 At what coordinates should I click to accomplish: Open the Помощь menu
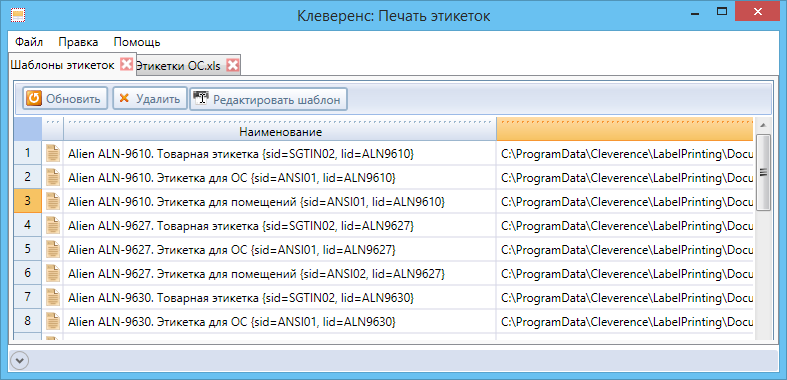coord(137,42)
